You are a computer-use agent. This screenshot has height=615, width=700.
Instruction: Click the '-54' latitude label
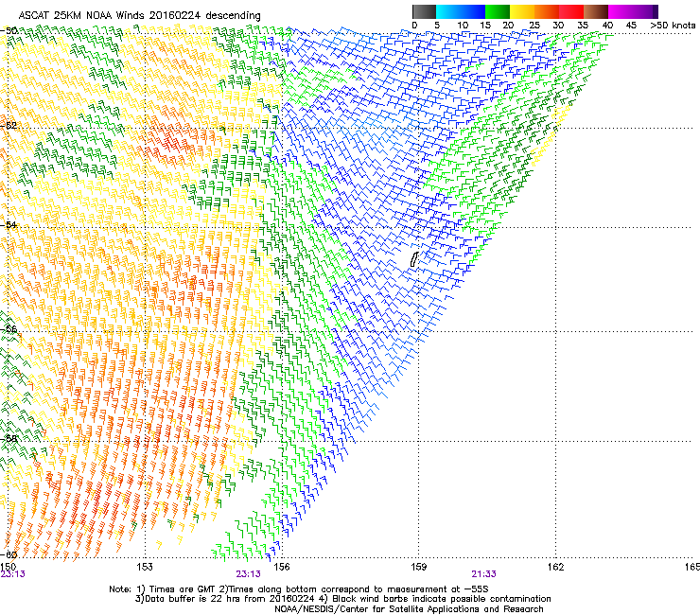pos(9,224)
